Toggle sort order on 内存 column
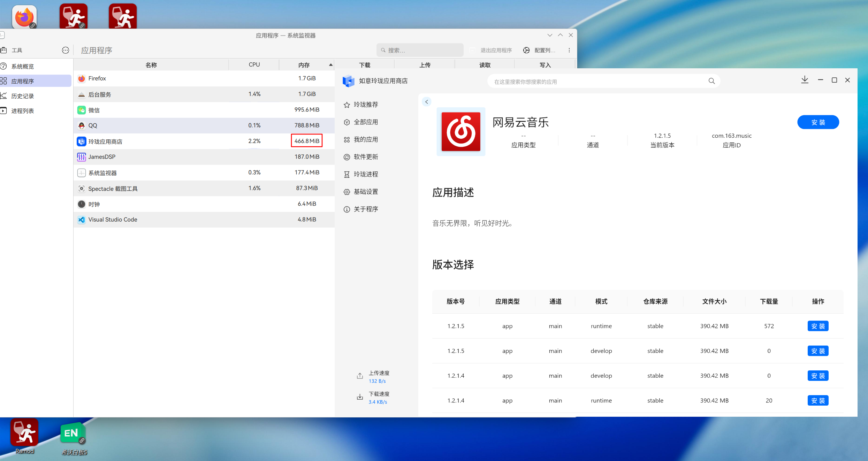This screenshot has width=868, height=461. 307,65
